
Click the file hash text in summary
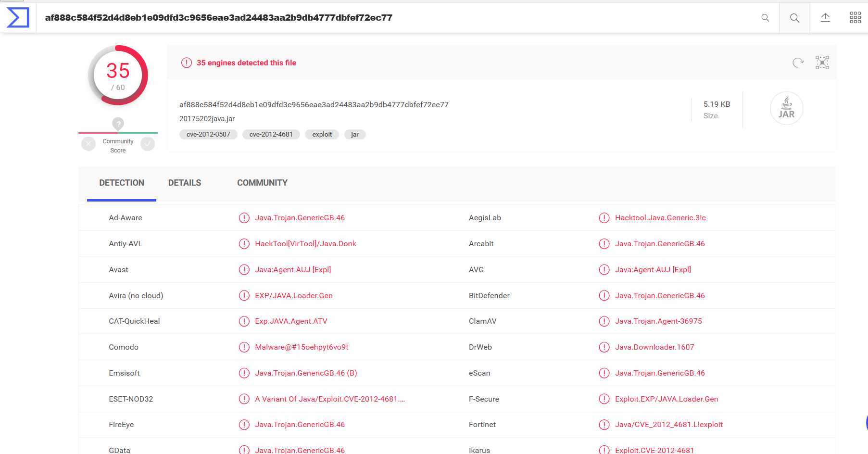tap(314, 105)
